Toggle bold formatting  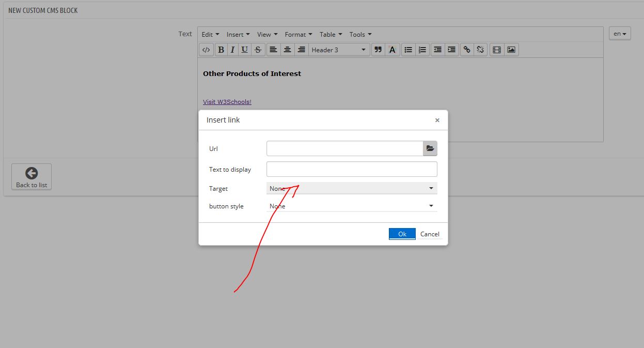tap(221, 50)
